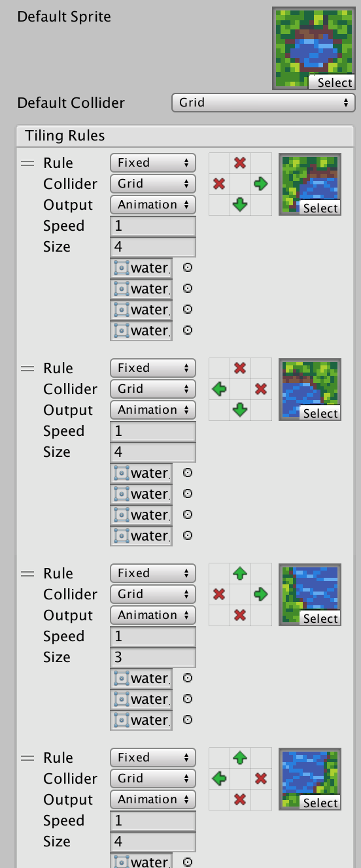361x868 pixels.
Task: Click the green right arrow in first rule grid
Action: pyautogui.click(x=261, y=184)
